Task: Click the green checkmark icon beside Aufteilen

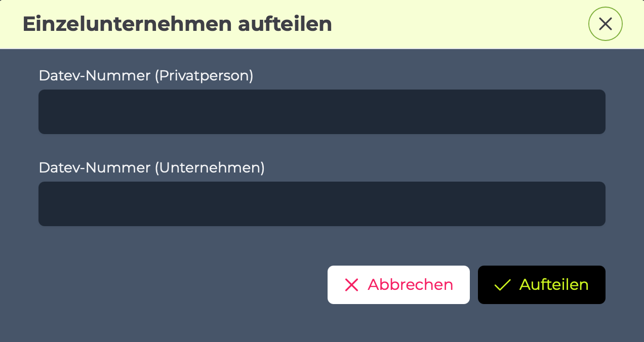Action: click(502, 285)
